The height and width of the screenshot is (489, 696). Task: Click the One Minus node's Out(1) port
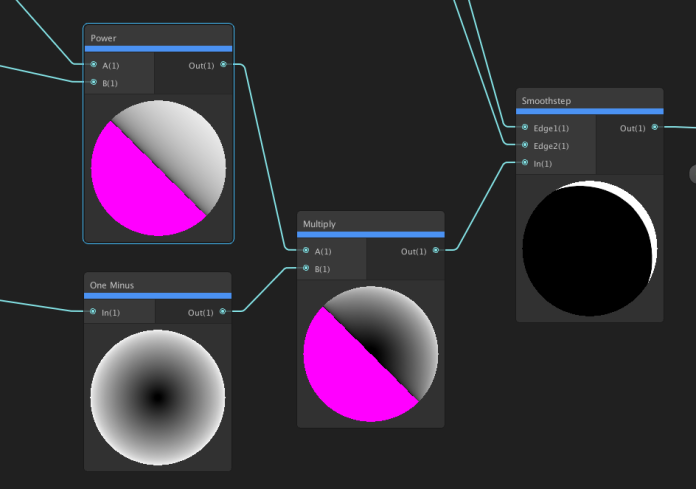pyautogui.click(x=223, y=313)
